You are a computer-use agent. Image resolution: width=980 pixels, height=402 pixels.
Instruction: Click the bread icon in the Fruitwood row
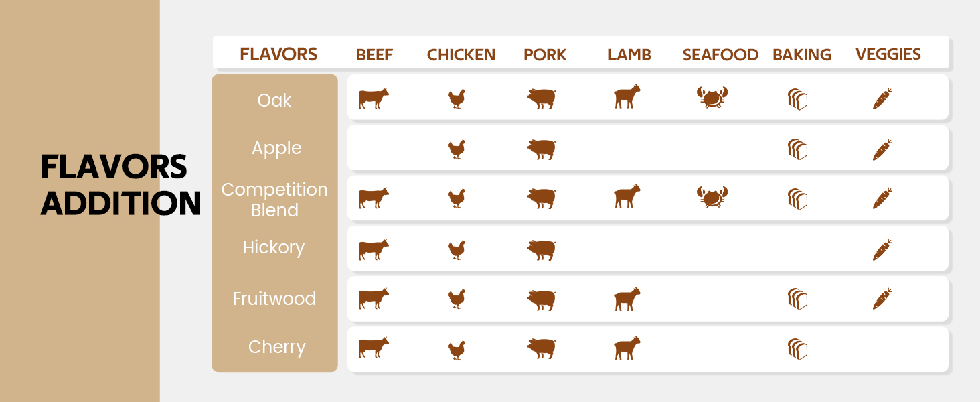click(797, 298)
